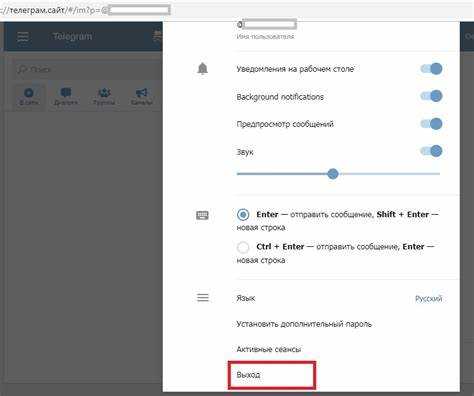Choose Enter to send message option
The height and width of the screenshot is (396, 474).
(243, 214)
